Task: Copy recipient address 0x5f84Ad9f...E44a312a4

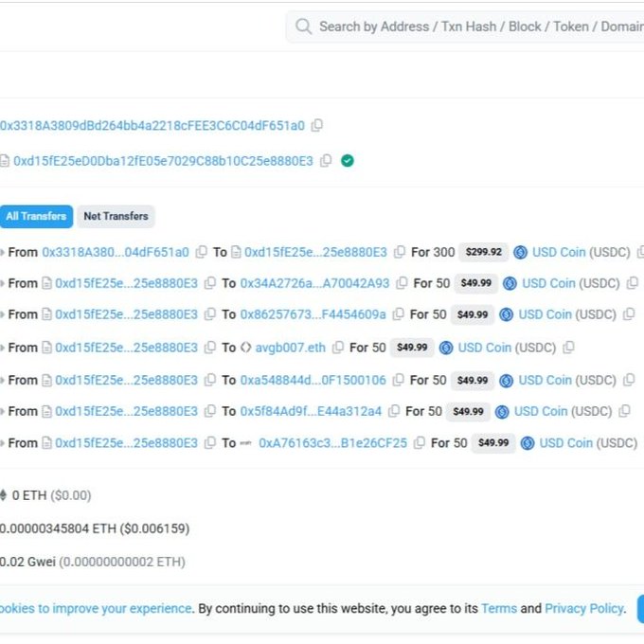Action: point(394,411)
